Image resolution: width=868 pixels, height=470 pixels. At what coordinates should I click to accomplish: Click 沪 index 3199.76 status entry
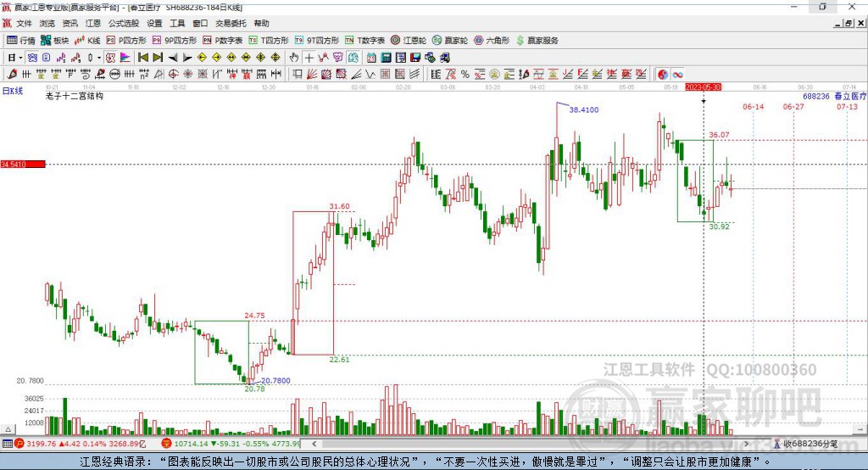click(80, 444)
